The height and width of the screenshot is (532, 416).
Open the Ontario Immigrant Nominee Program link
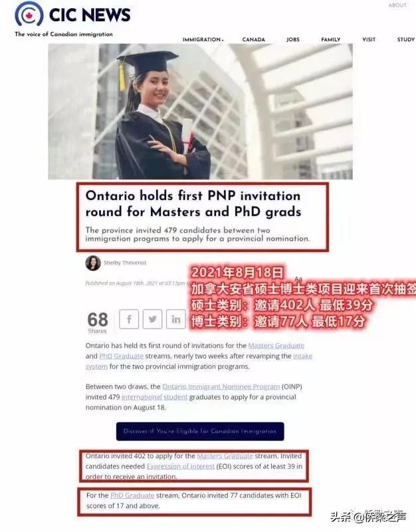(x=221, y=386)
